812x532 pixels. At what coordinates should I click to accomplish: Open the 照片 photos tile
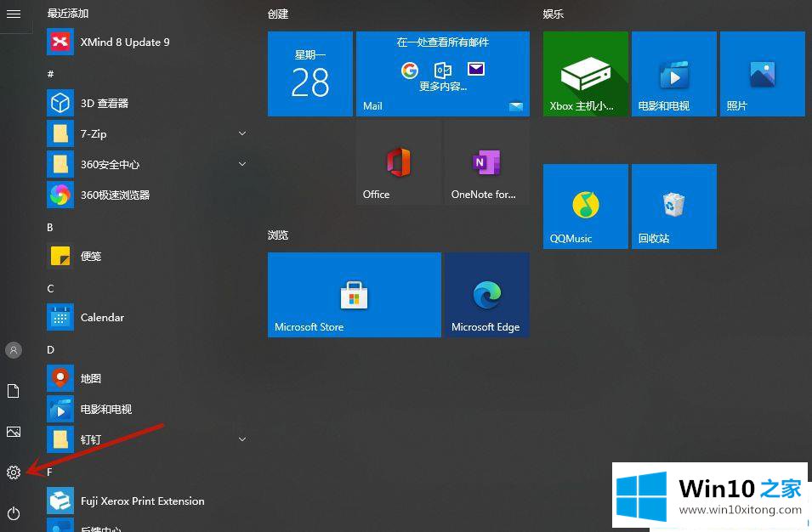(763, 74)
